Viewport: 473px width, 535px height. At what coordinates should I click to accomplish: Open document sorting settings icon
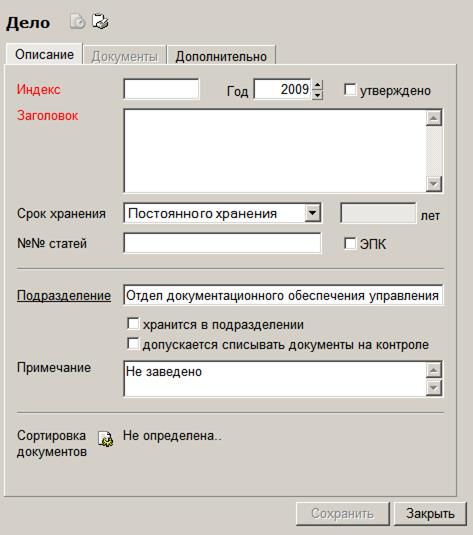[x=106, y=439]
